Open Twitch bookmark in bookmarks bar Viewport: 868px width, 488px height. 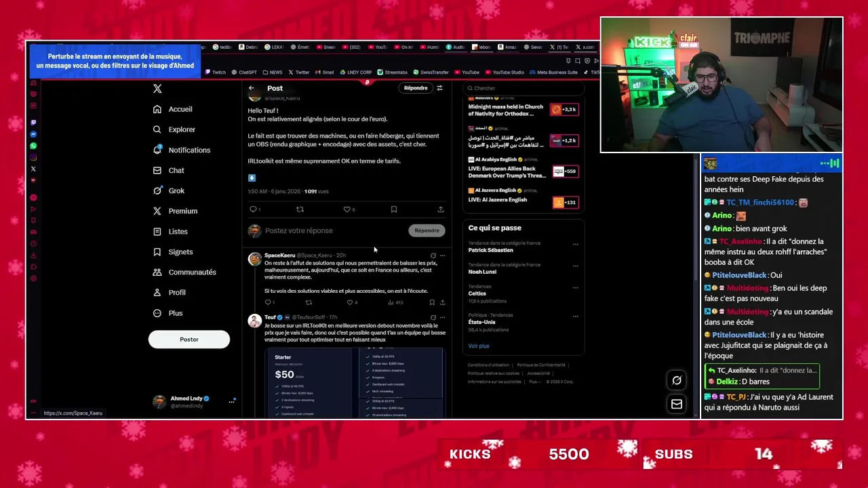coord(215,73)
